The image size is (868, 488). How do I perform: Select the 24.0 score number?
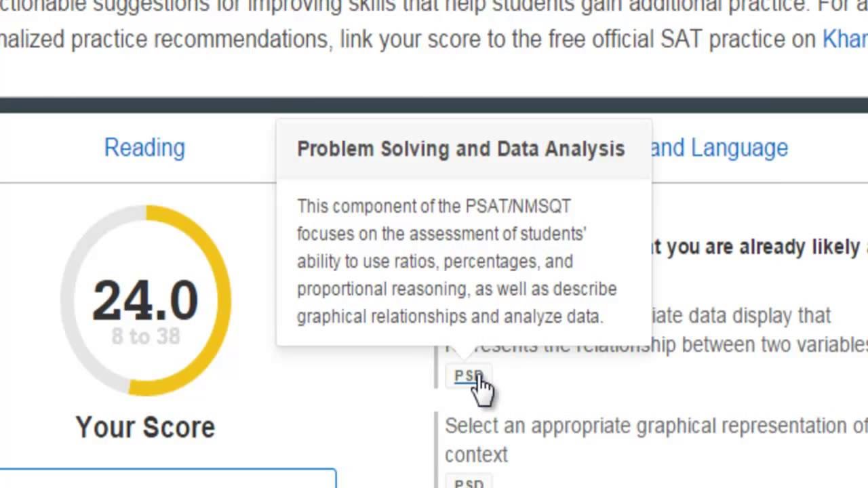(145, 300)
